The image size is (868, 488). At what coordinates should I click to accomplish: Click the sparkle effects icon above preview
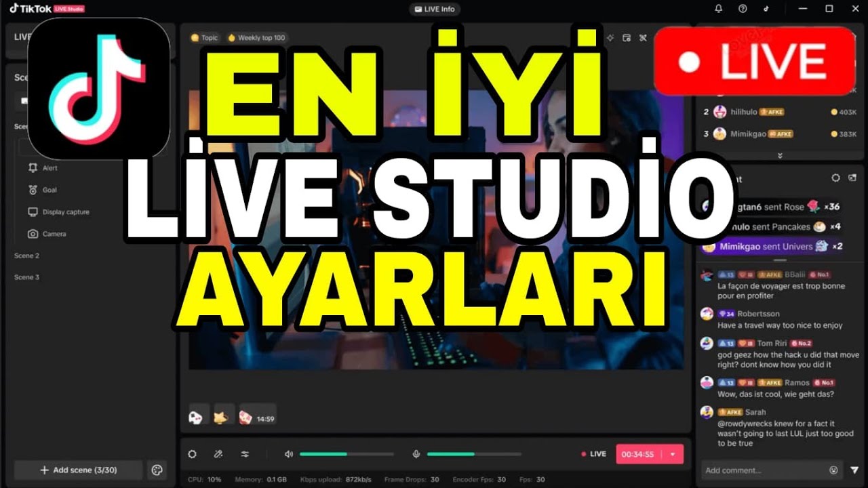[610, 38]
